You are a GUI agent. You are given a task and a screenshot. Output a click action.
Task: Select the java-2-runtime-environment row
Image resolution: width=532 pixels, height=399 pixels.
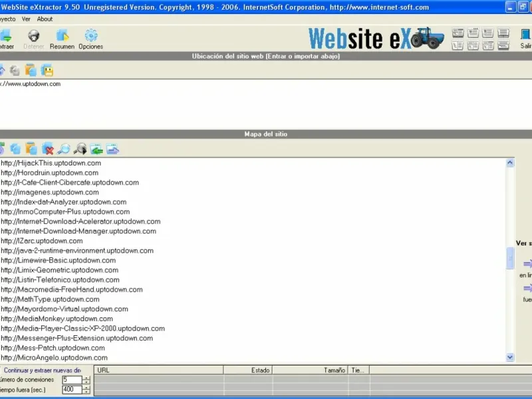[x=77, y=251]
